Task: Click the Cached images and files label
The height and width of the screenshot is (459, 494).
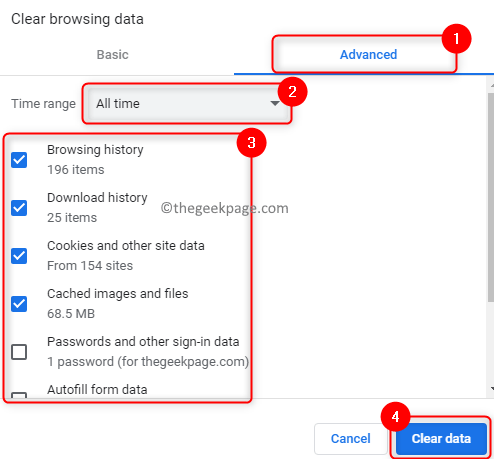Action: (118, 294)
